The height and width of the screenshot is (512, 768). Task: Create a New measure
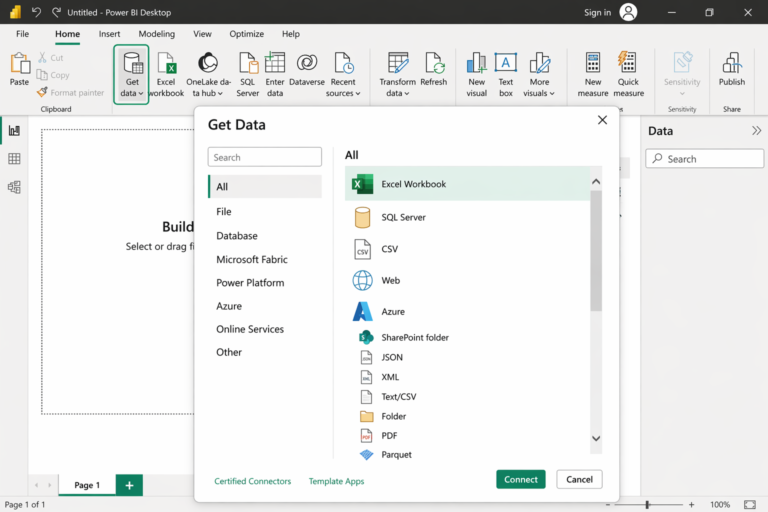pyautogui.click(x=593, y=74)
